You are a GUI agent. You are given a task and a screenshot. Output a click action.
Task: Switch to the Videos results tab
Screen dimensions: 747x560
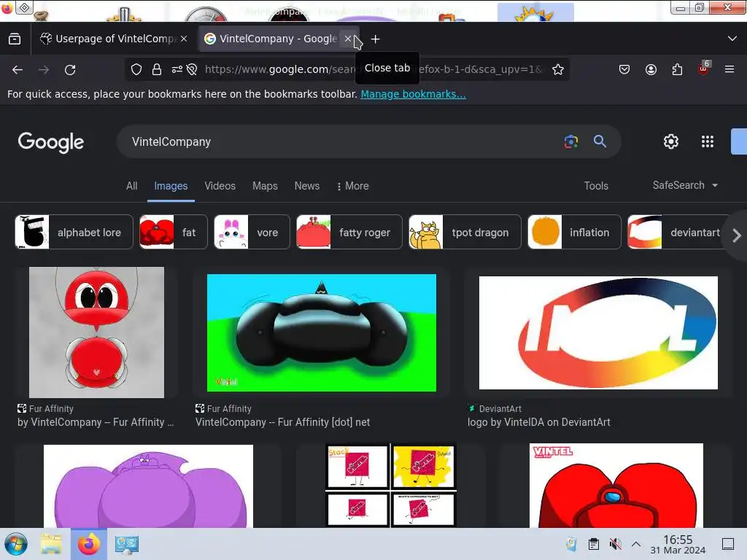220,186
